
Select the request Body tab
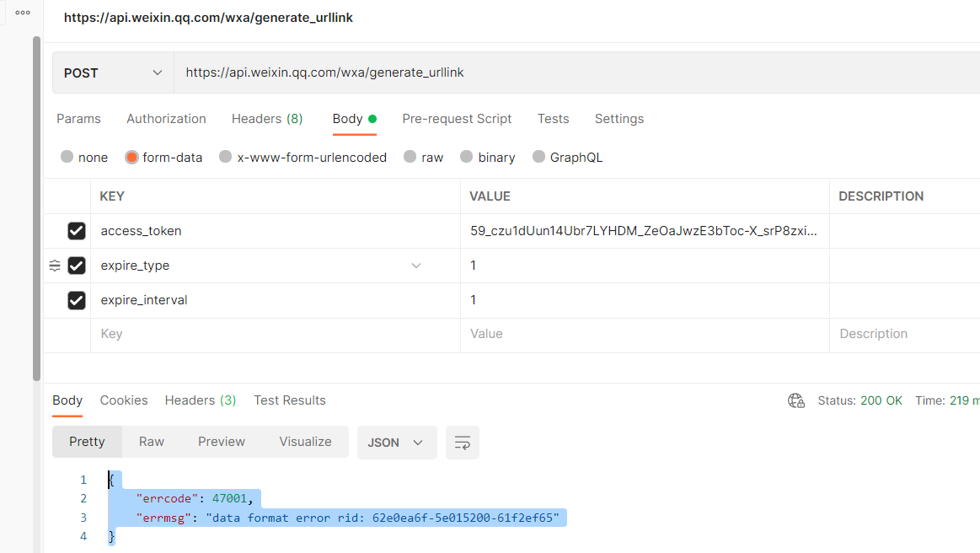click(355, 119)
